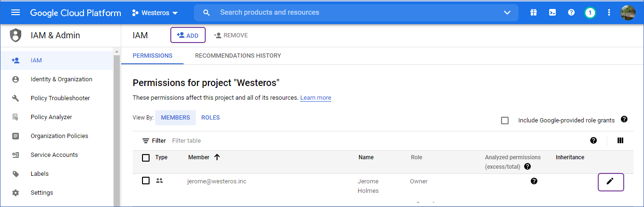View the notifications badge showing 1
Viewport: 644px width, 207px height.
point(590,13)
